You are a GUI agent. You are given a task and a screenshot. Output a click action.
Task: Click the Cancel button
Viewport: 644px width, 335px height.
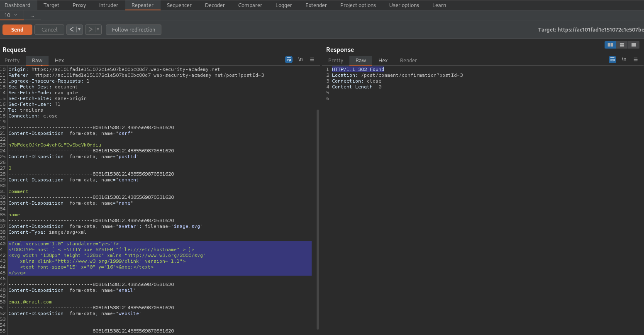[x=49, y=29]
